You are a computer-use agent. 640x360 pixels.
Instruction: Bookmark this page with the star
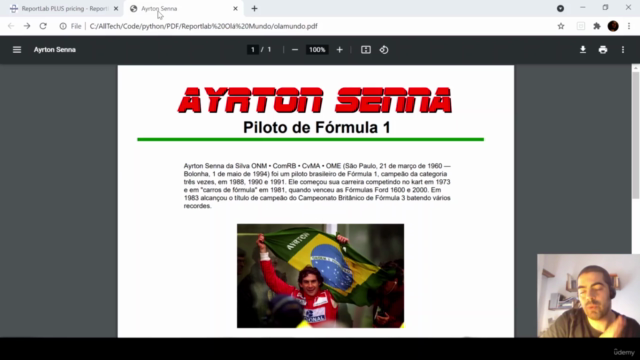[x=561, y=26]
